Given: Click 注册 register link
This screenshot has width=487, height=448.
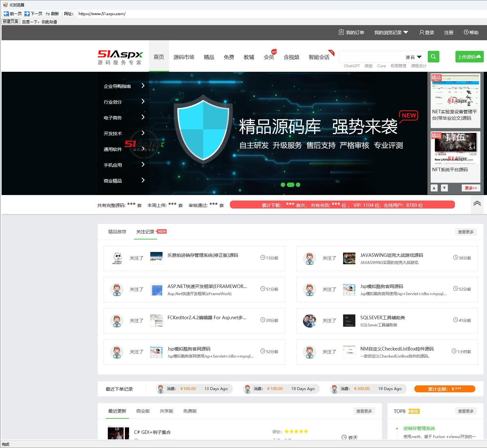Looking at the screenshot, I should point(448,33).
